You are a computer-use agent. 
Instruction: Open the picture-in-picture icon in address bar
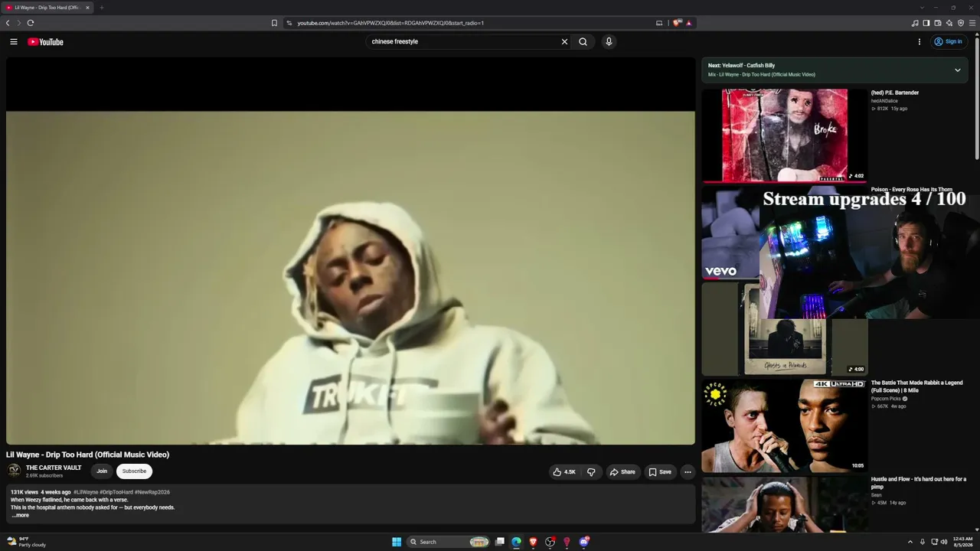click(x=659, y=23)
